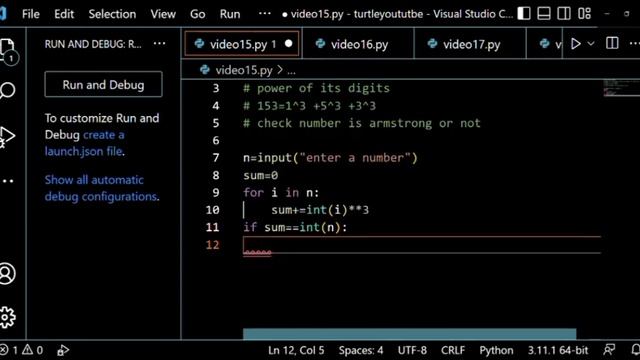Image resolution: width=640 pixels, height=360 pixels.
Task: Open the Explorer view in activity bar
Action: (7, 50)
